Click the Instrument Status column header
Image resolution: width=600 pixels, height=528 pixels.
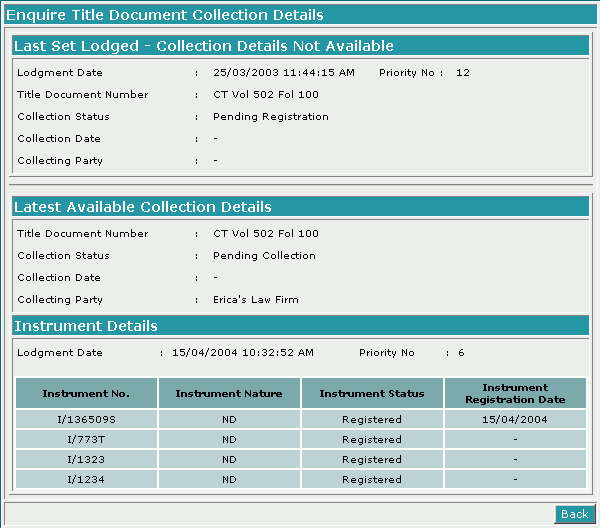(372, 393)
